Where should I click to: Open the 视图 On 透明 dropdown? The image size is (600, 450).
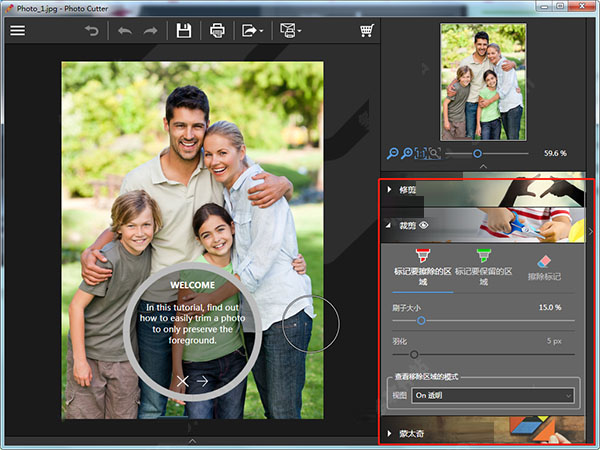click(493, 395)
